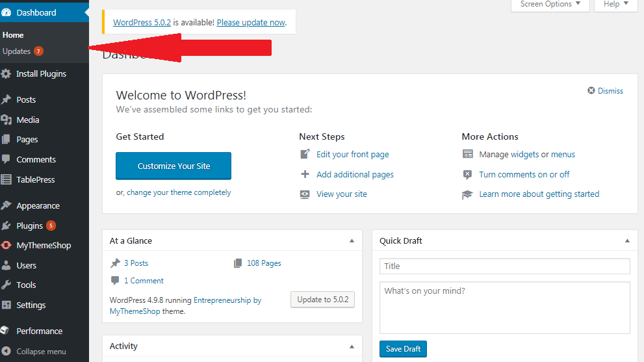Viewport: 644px width, 362px height.
Task: Click the What's on your mind text area
Action: pyautogui.click(x=505, y=308)
